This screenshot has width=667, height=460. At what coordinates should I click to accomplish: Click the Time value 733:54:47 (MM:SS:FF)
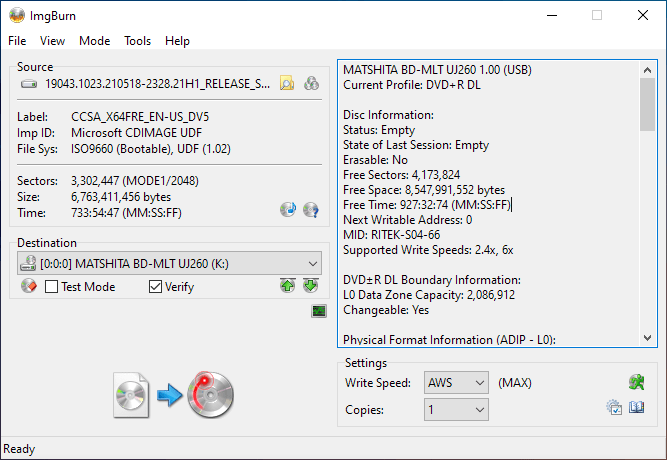tap(126, 213)
